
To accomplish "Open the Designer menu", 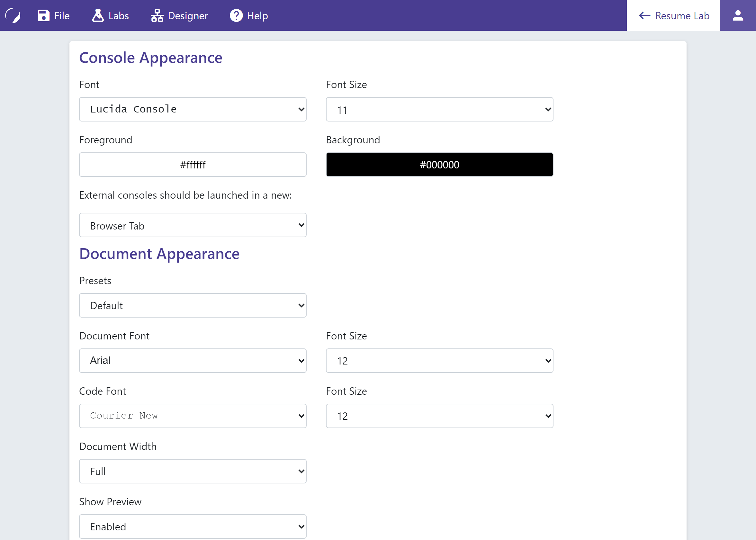I will point(188,16).
